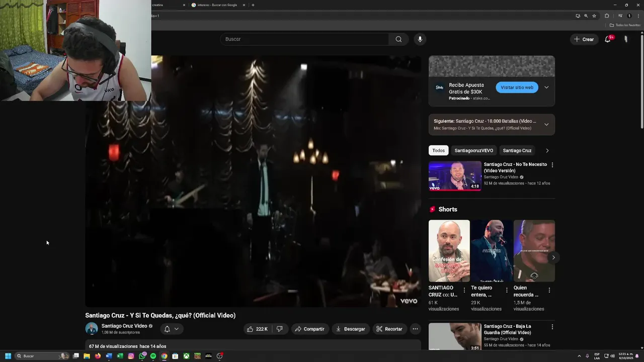Screen dimensions: 644x362
Task: Focus the YouTube Buscar search field
Action: tap(304, 39)
